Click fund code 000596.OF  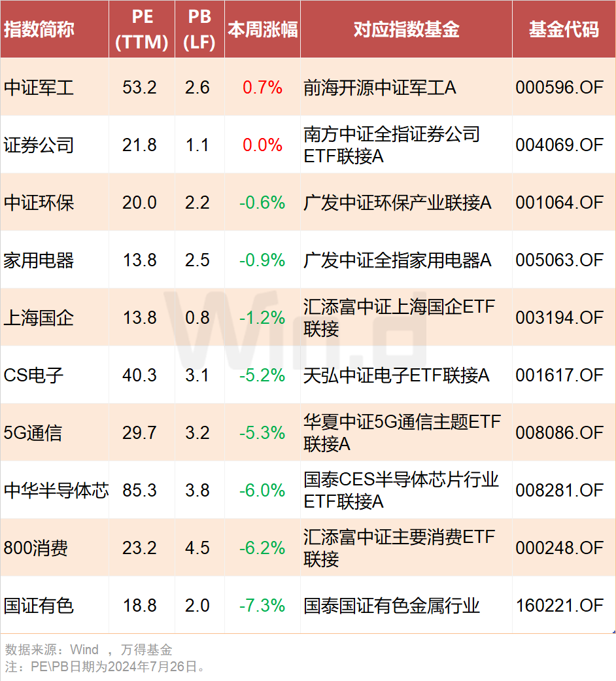point(560,88)
